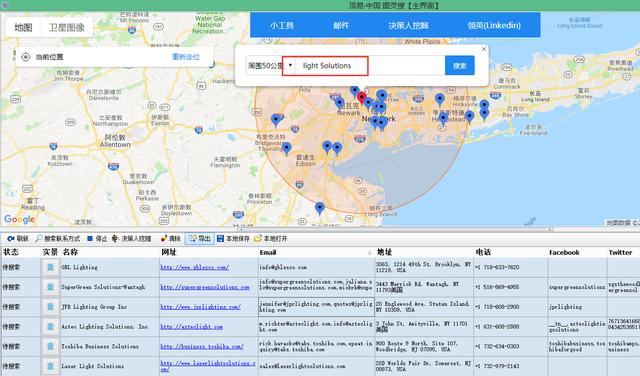
Task: Sort by the Email column header arrow
Action: [370, 252]
